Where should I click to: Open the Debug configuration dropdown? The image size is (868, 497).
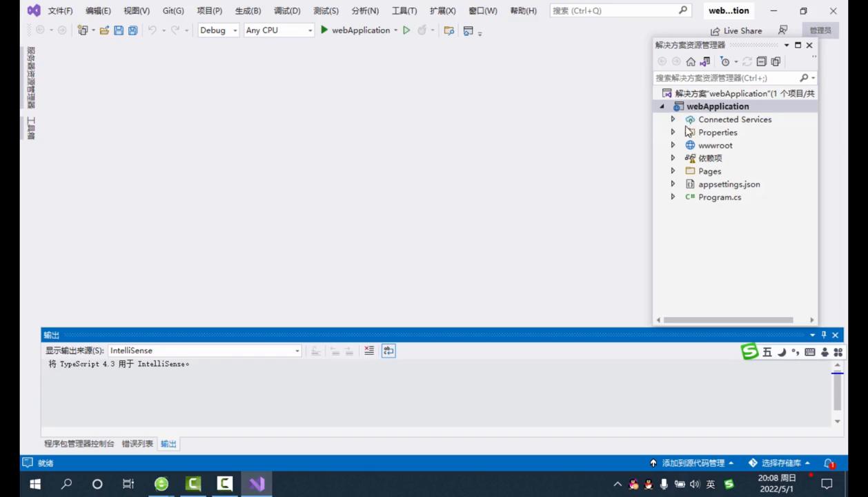(x=218, y=30)
